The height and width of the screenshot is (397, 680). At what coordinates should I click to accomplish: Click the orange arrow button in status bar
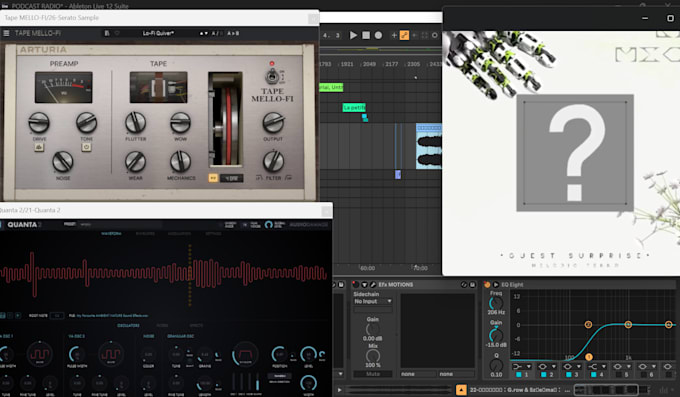pyautogui.click(x=461, y=390)
